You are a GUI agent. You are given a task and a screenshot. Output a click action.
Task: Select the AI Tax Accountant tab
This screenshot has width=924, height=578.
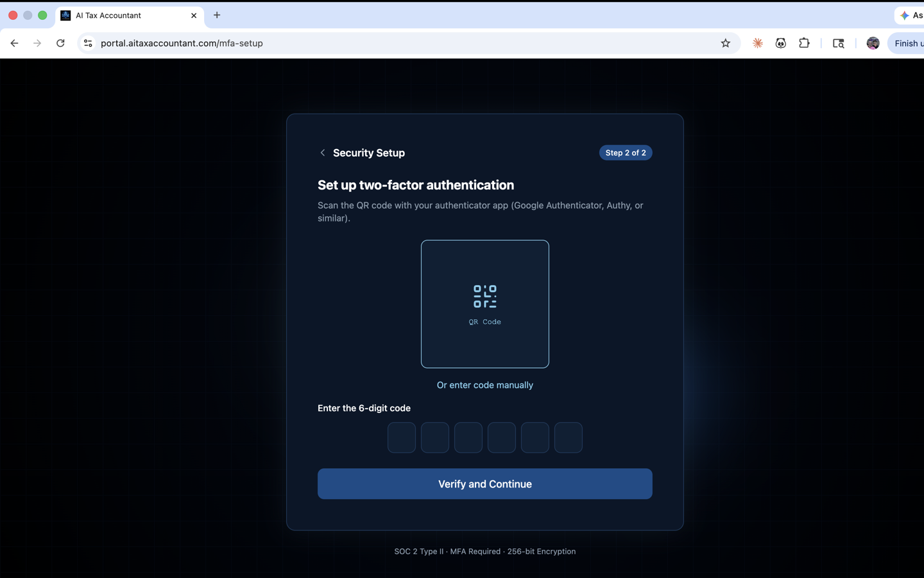pyautogui.click(x=130, y=15)
